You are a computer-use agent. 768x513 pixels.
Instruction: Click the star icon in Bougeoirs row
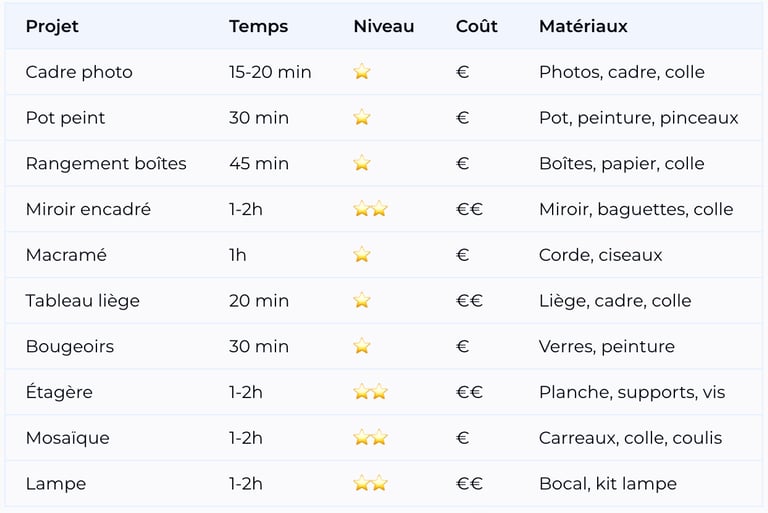362,347
